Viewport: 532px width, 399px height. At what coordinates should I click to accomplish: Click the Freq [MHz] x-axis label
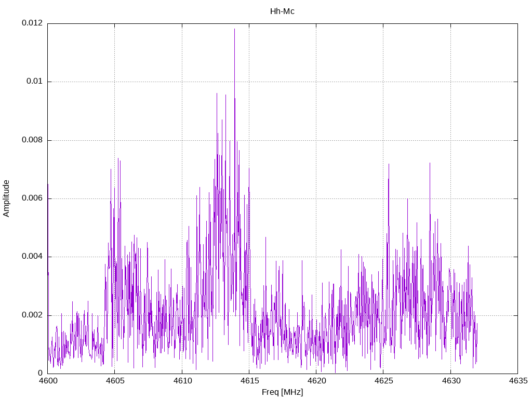tap(282, 392)
